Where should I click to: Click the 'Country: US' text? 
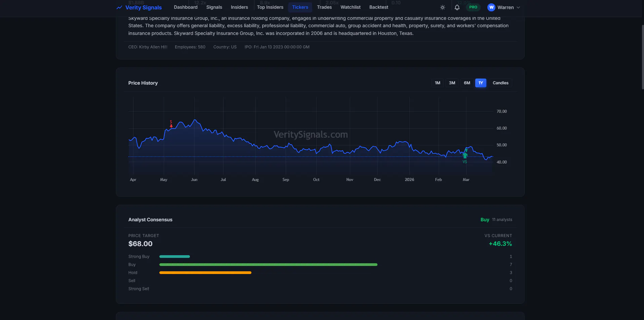(225, 47)
